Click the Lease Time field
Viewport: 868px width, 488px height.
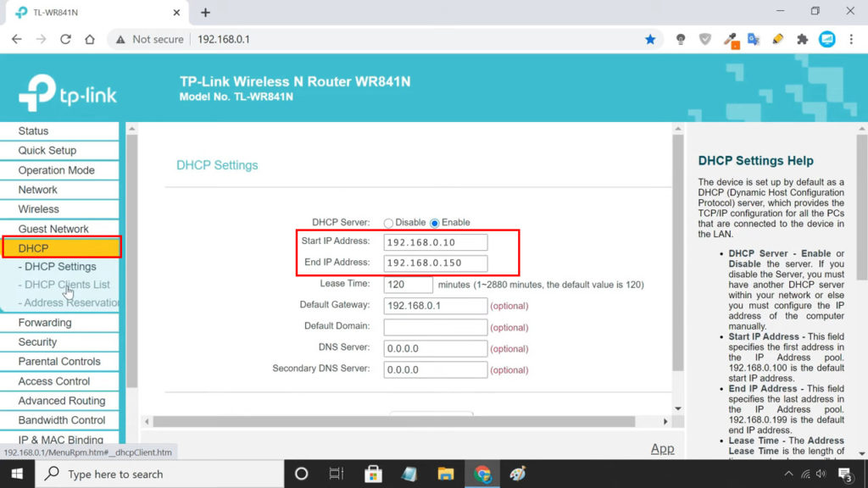coord(408,285)
